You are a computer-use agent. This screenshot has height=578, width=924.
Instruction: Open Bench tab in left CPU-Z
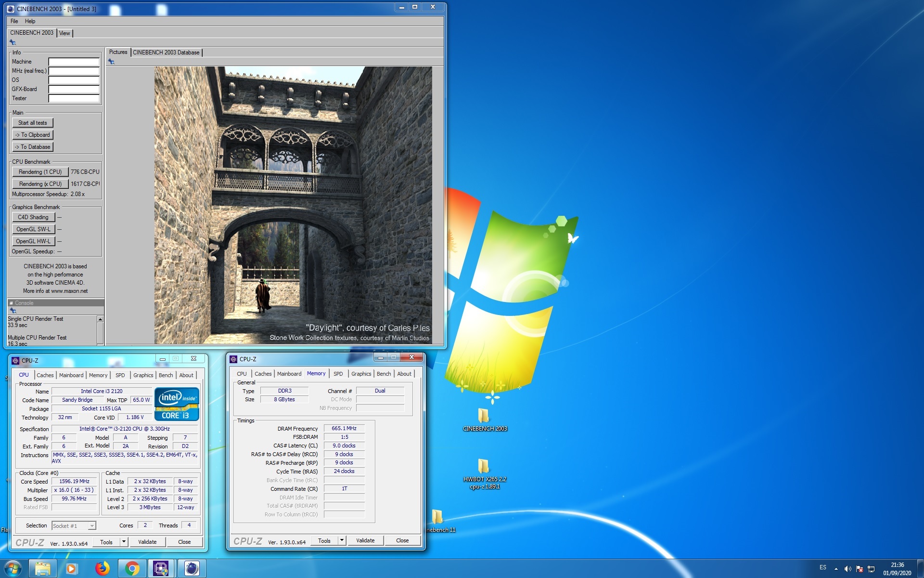166,375
